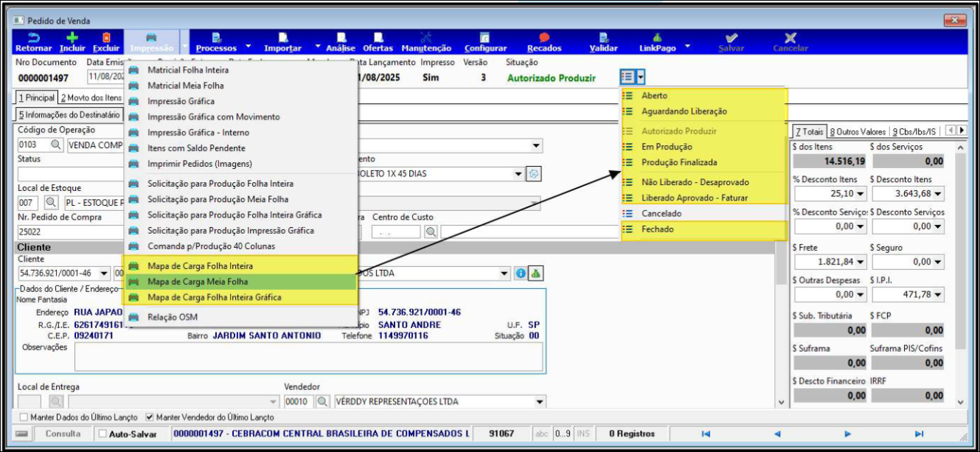Viewport: 980px width, 452px height.
Task: Expand the % Desconto Itens dropdown
Action: tap(860, 194)
